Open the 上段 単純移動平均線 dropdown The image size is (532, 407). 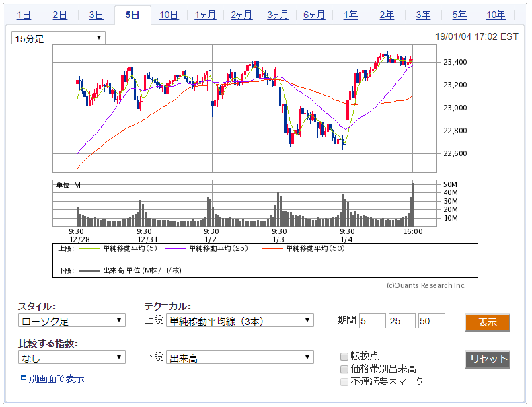(240, 320)
